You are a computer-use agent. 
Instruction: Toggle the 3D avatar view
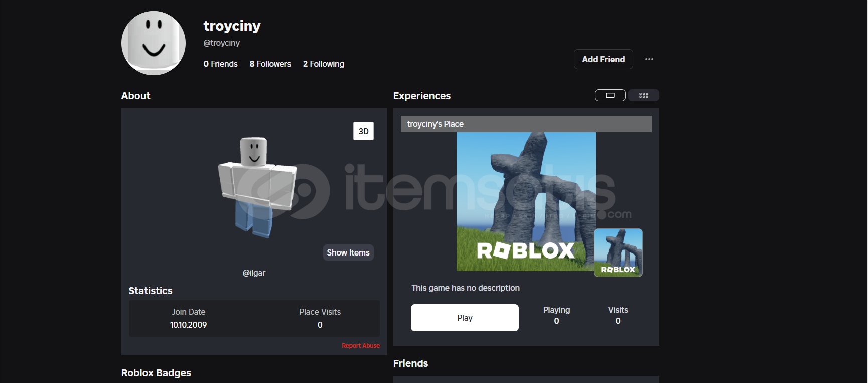tap(364, 131)
